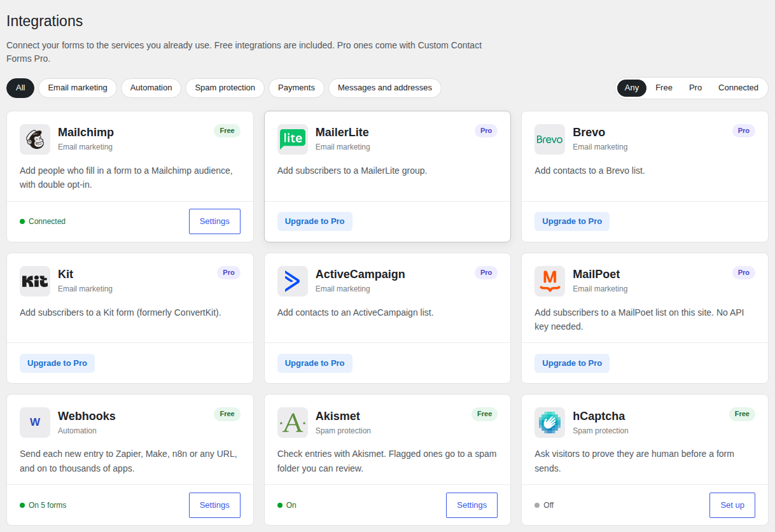Show only Pro integrations
Viewport: 775px width, 532px height.
point(695,88)
